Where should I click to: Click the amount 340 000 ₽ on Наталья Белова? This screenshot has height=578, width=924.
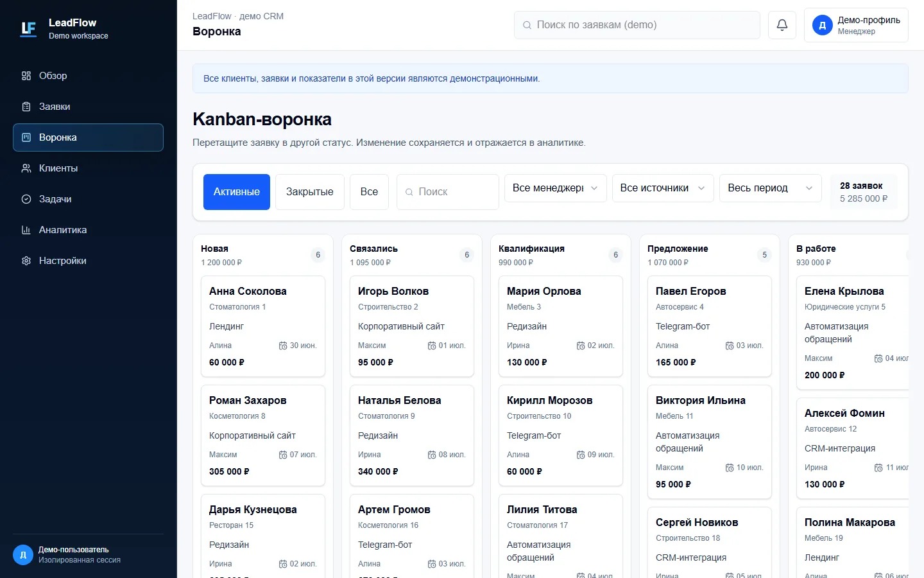tap(378, 471)
